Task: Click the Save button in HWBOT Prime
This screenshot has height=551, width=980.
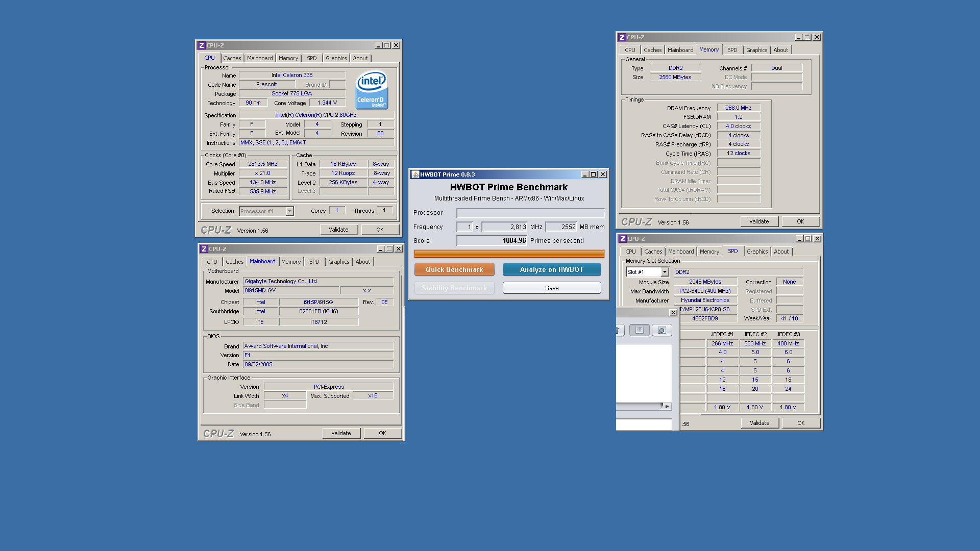Action: (552, 288)
